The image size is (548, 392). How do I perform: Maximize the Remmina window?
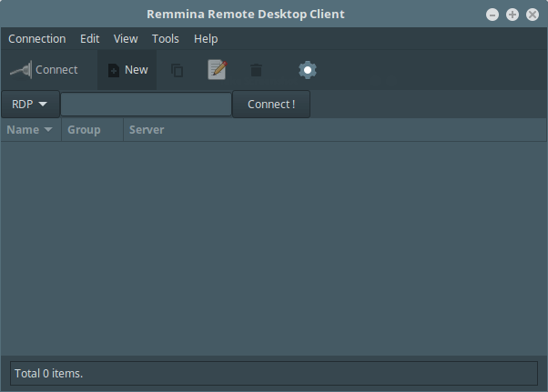pyautogui.click(x=512, y=15)
